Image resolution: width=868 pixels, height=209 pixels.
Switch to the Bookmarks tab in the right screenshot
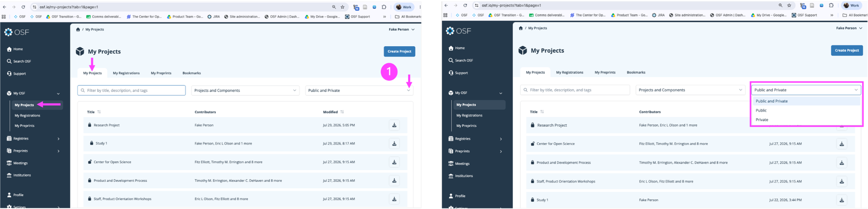(636, 72)
